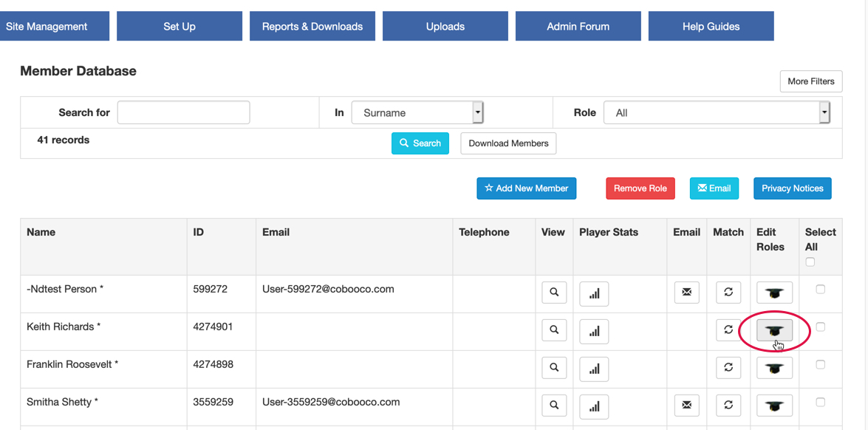The image size is (868, 430).
Task: Check the box for Franklin Roosevelt
Action: pyautogui.click(x=820, y=365)
